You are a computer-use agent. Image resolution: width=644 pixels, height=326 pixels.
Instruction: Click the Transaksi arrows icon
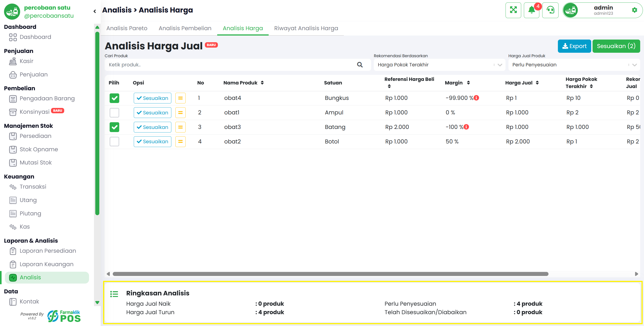(x=13, y=187)
